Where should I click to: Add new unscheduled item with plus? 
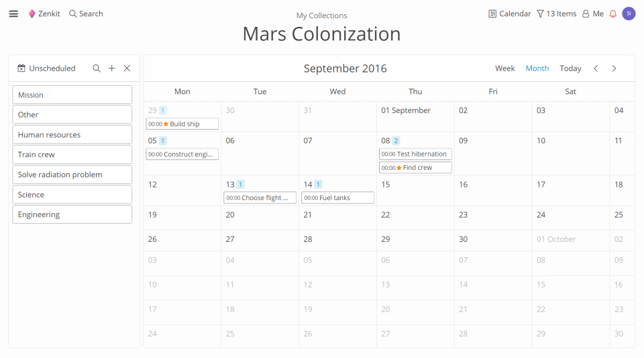[112, 69]
